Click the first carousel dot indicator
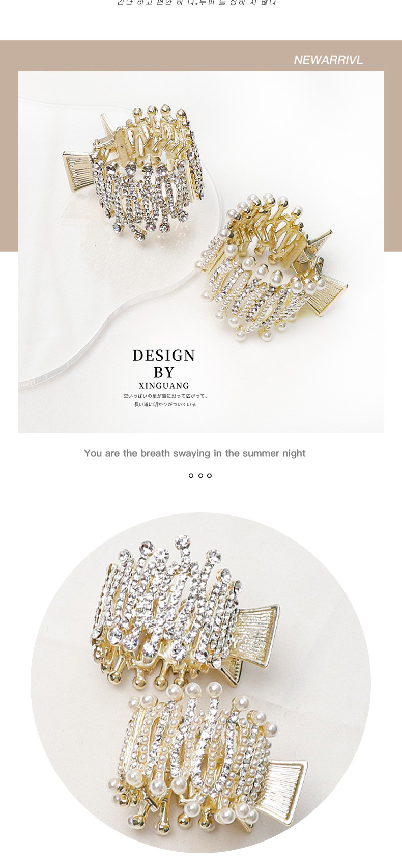 [191, 476]
